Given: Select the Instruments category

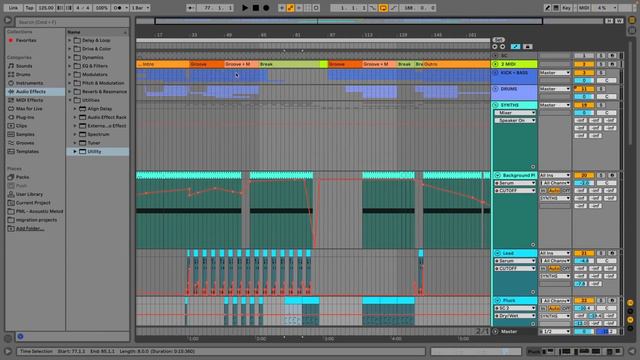Looking at the screenshot, I should [x=29, y=83].
